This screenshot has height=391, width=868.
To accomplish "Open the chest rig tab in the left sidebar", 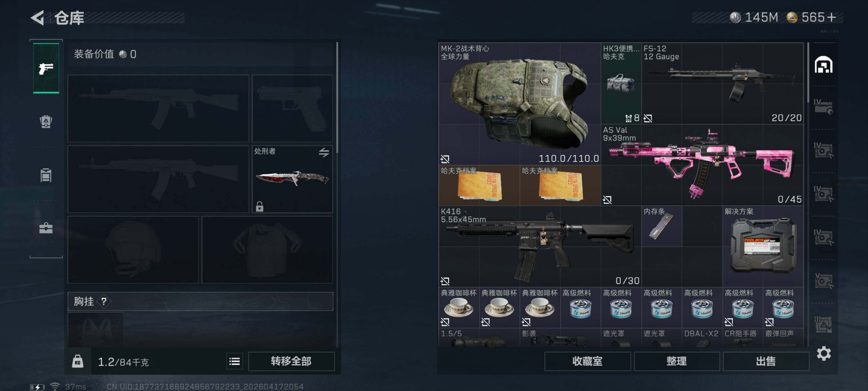I will [46, 175].
